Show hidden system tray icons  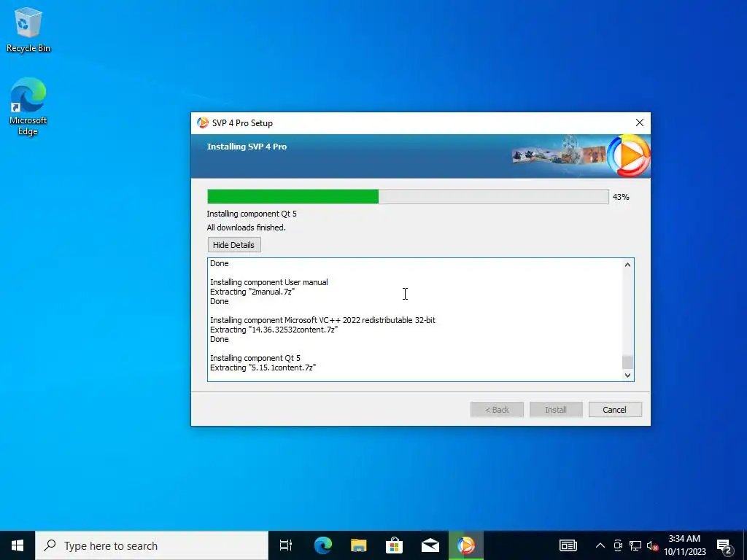click(x=600, y=545)
